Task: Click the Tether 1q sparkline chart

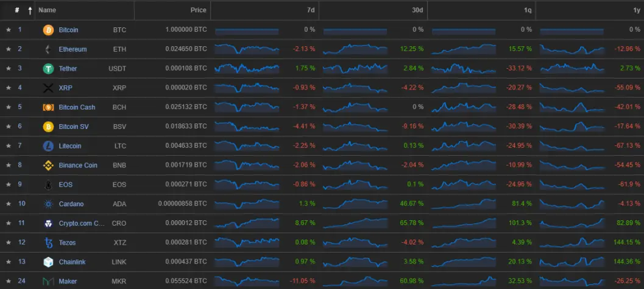Action: coord(464,69)
